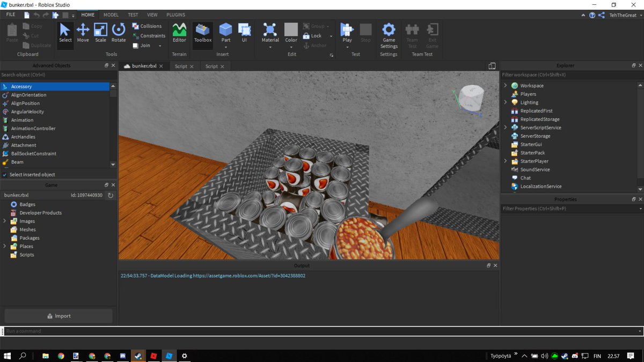Expand the Lighting tree node
The image size is (644, 362).
tap(506, 102)
